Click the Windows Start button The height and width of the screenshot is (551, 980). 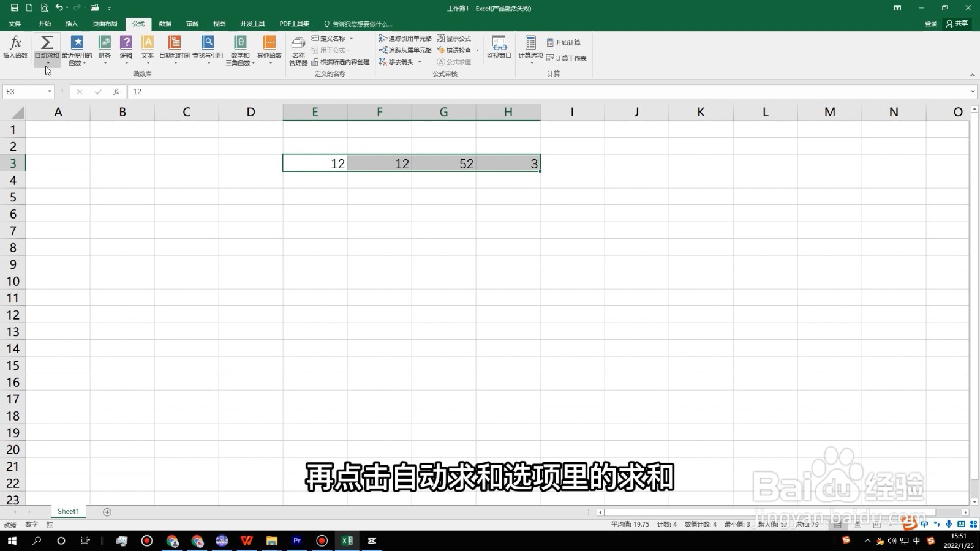point(12,541)
